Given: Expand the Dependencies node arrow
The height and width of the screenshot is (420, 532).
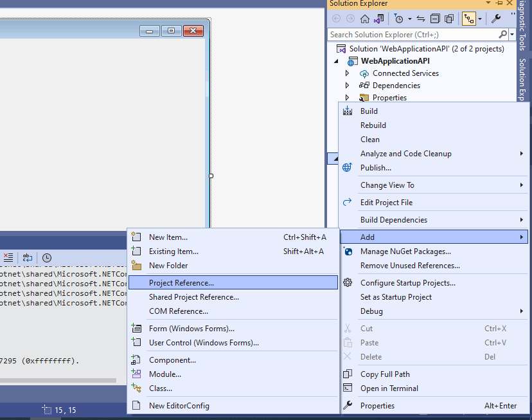Looking at the screenshot, I should pos(348,86).
